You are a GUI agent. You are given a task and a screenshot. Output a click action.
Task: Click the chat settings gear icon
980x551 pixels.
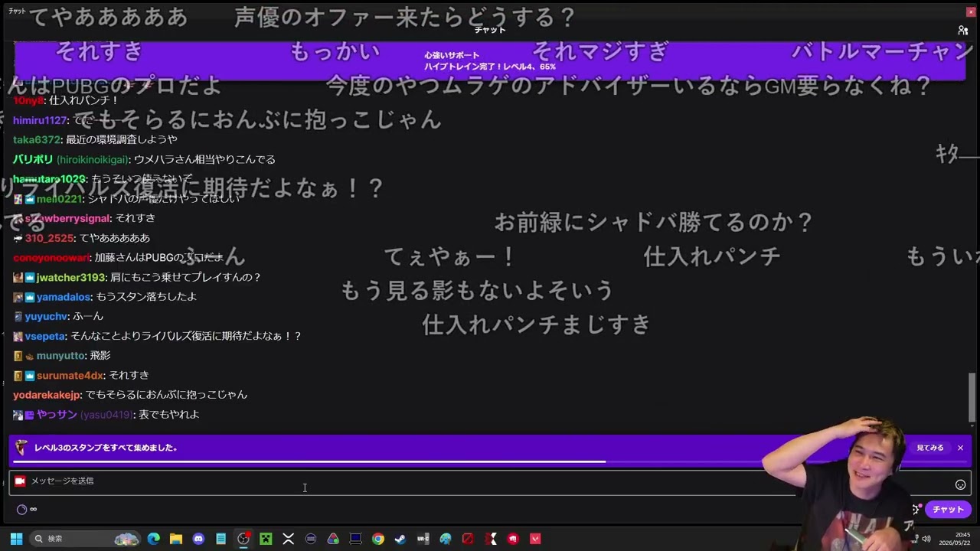pyautogui.click(x=916, y=509)
